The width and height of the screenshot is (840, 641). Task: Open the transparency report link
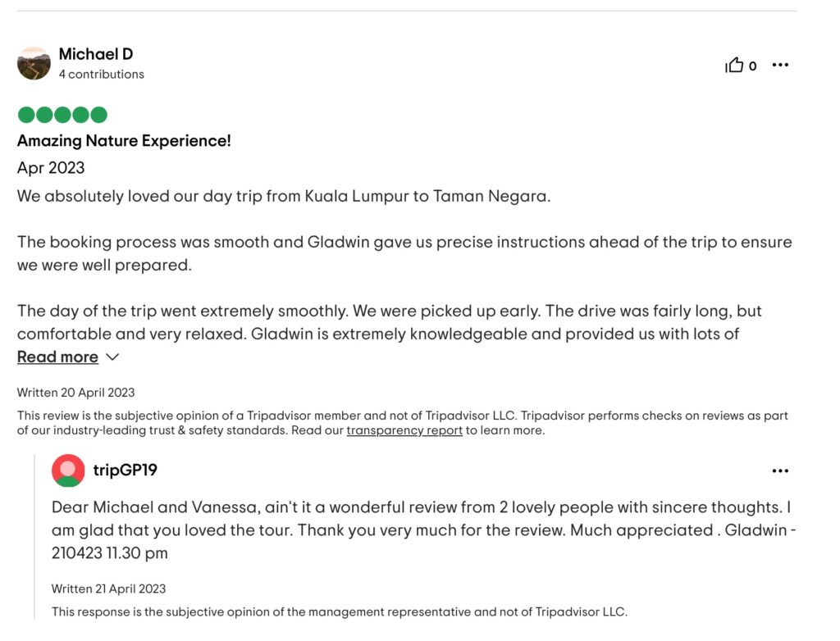[x=404, y=430]
